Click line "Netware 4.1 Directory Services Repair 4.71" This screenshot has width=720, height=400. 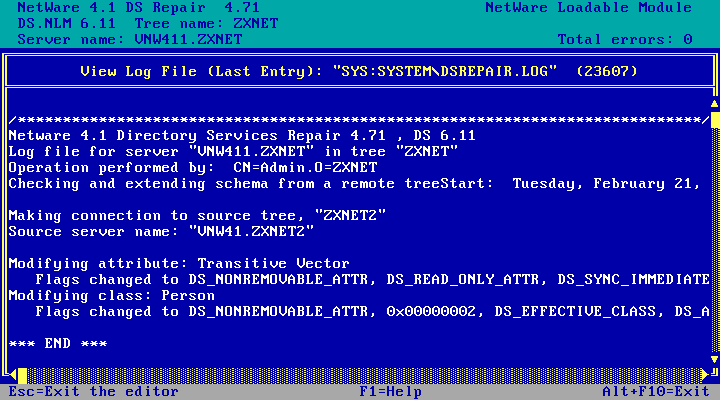pos(242,135)
